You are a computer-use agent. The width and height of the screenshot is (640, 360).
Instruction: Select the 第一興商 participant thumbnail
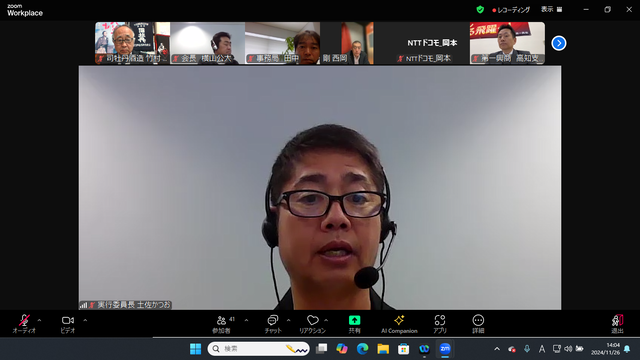click(x=507, y=43)
